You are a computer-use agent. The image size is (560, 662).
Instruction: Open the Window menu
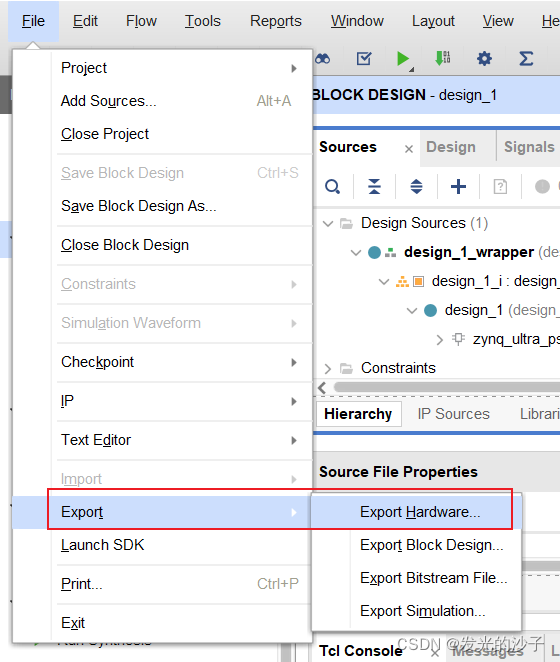point(357,21)
